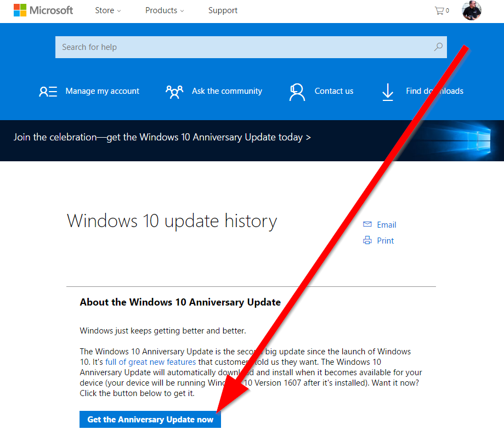This screenshot has width=504, height=435.
Task: Expand the Store dropdown menu
Action: click(x=108, y=10)
